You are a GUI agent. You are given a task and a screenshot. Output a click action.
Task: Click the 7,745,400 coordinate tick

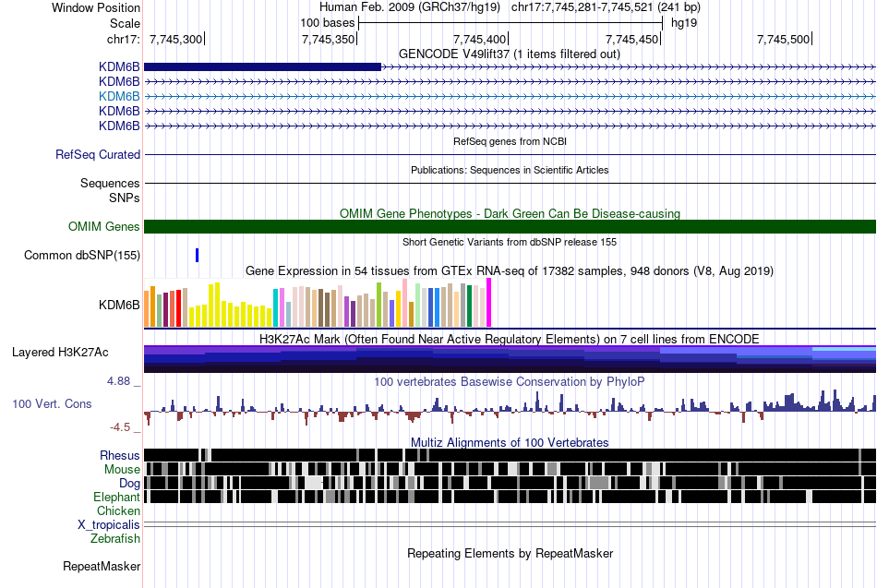[480, 39]
